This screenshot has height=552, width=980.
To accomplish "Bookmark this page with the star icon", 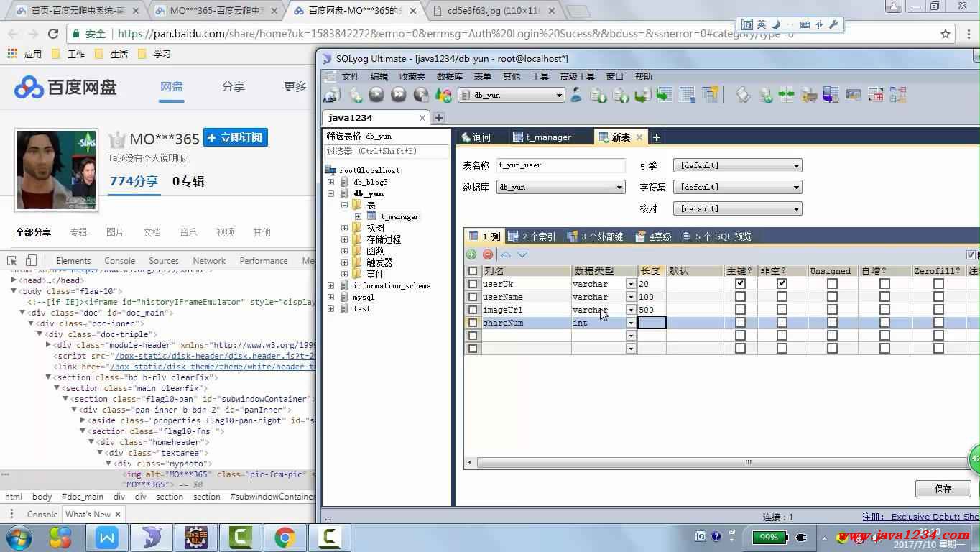I will click(x=946, y=34).
